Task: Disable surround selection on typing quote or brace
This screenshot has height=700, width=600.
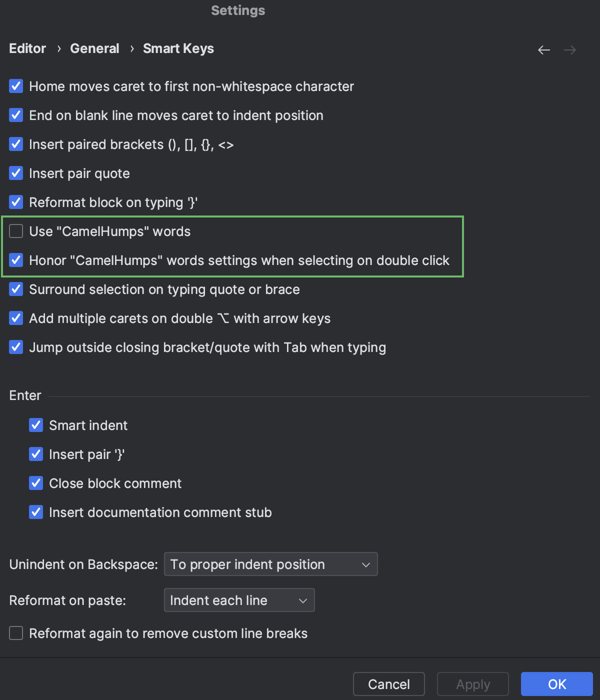Action: pos(16,289)
